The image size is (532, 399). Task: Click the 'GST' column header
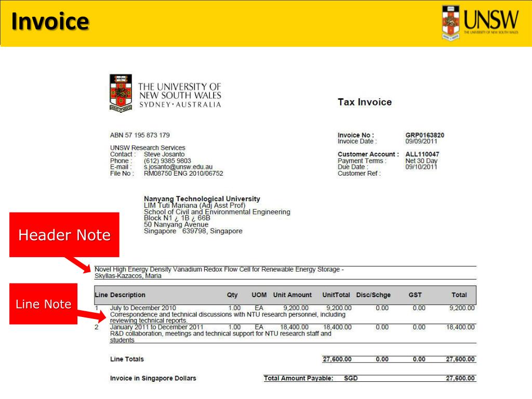[x=415, y=295]
